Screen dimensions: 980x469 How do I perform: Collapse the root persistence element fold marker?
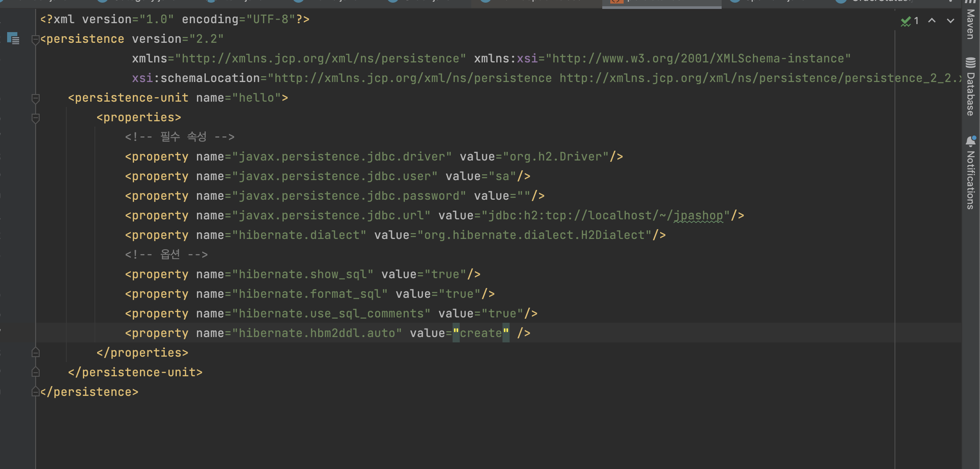click(36, 39)
